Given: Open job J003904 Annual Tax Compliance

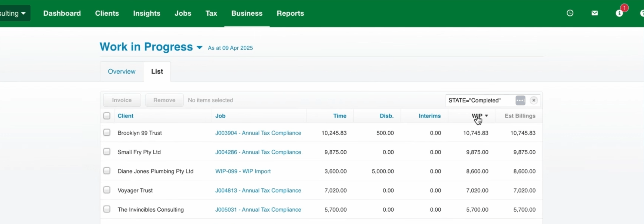Looking at the screenshot, I should pos(258,133).
